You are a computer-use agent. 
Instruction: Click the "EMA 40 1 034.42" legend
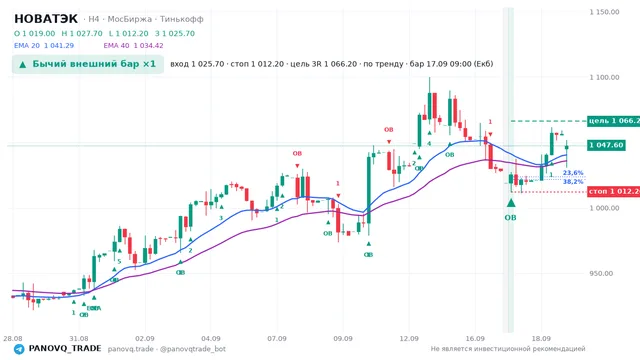[133, 46]
